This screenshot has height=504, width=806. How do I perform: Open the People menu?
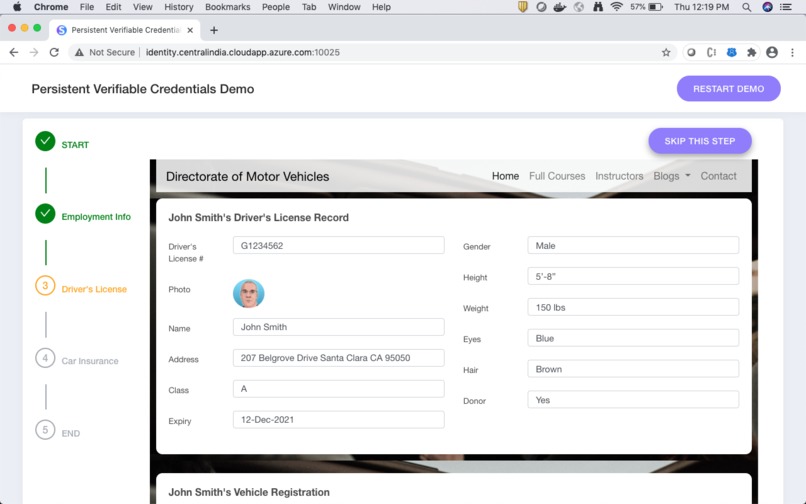pos(276,7)
